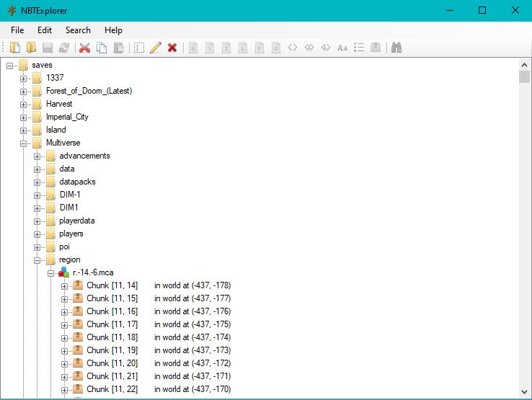Expand the Imperial_City folder node
532x400 pixels.
tap(23, 117)
